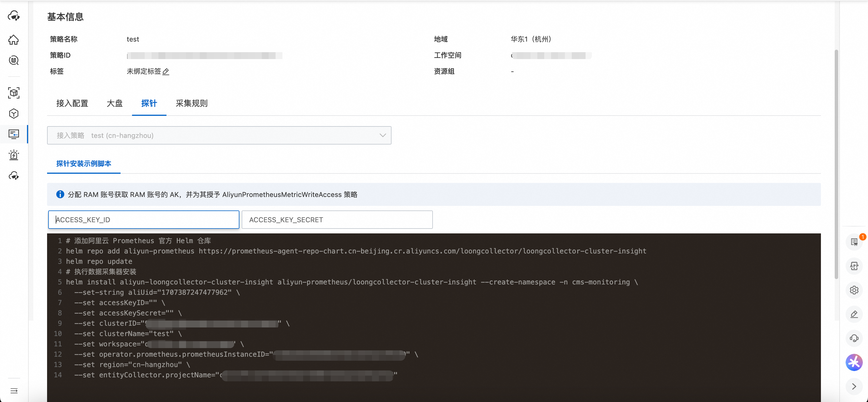868x402 pixels.
Task: Click the edit pencil in right toolbar
Action: click(x=854, y=314)
